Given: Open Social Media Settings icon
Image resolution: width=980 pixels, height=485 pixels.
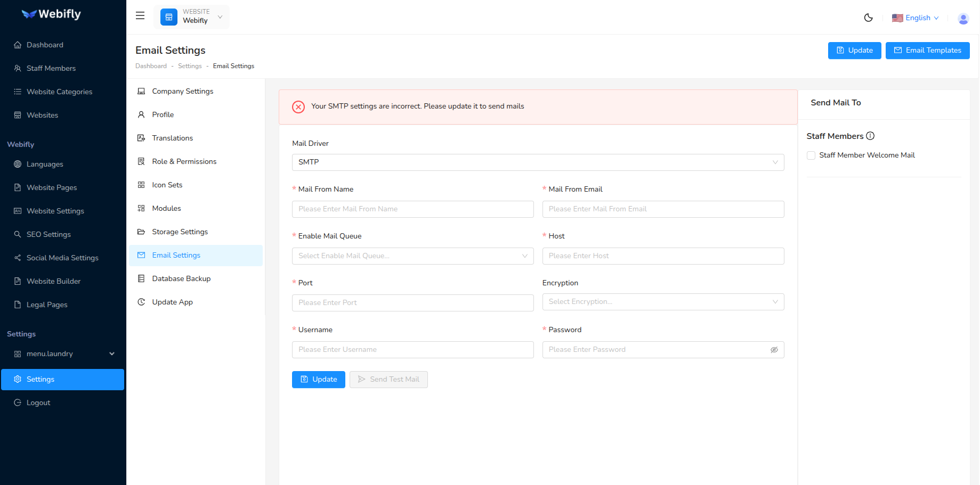Looking at the screenshot, I should 18,258.
